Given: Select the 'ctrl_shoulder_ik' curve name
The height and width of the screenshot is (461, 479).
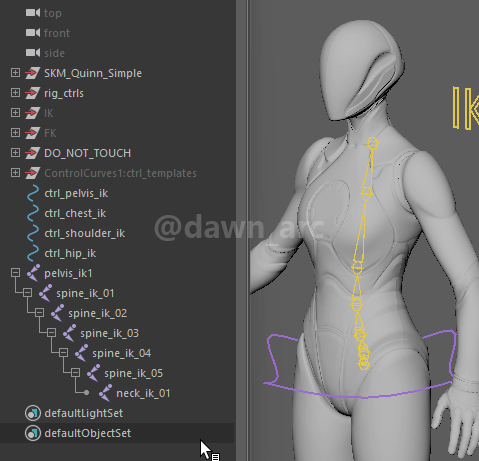Looking at the screenshot, I should [85, 233].
